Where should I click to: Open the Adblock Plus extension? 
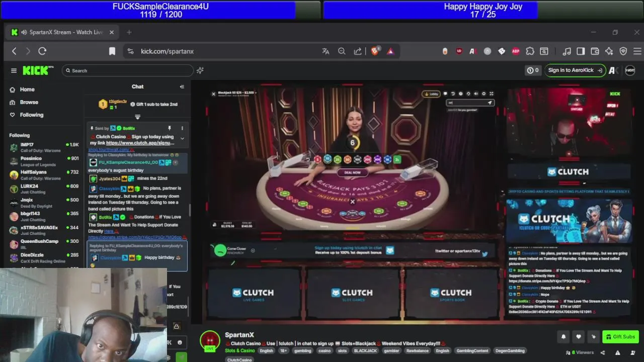pos(516,51)
